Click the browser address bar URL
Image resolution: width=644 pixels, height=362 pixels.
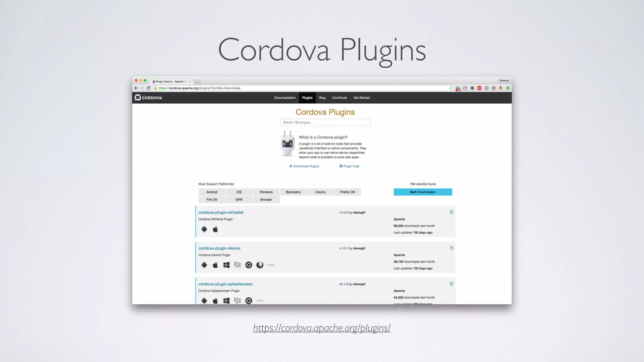(199, 88)
